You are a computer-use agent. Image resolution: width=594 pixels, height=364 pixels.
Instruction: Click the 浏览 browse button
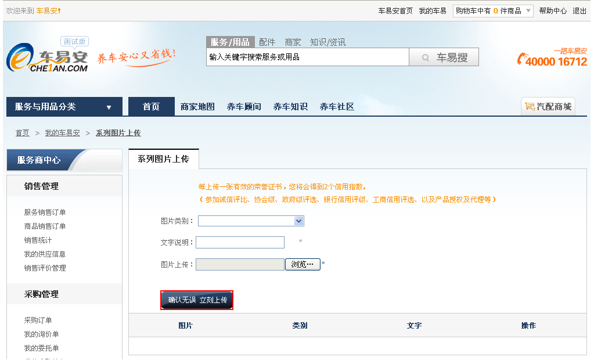coord(303,264)
